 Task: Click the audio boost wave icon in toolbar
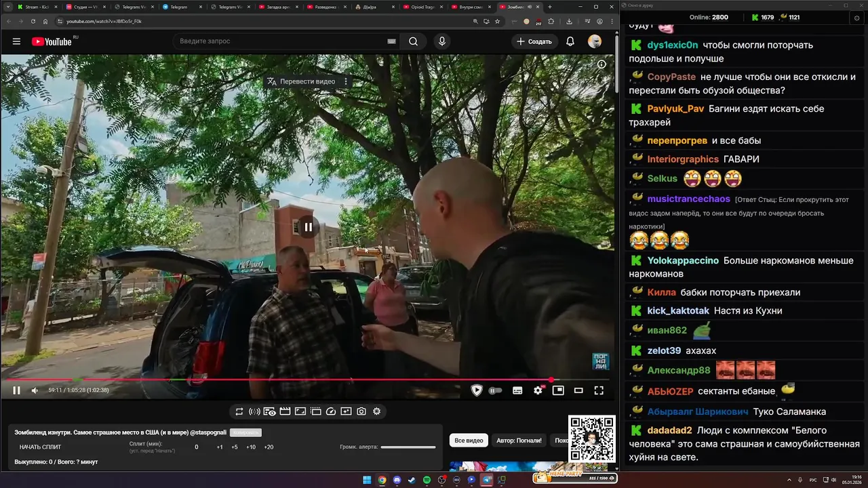pos(254,411)
